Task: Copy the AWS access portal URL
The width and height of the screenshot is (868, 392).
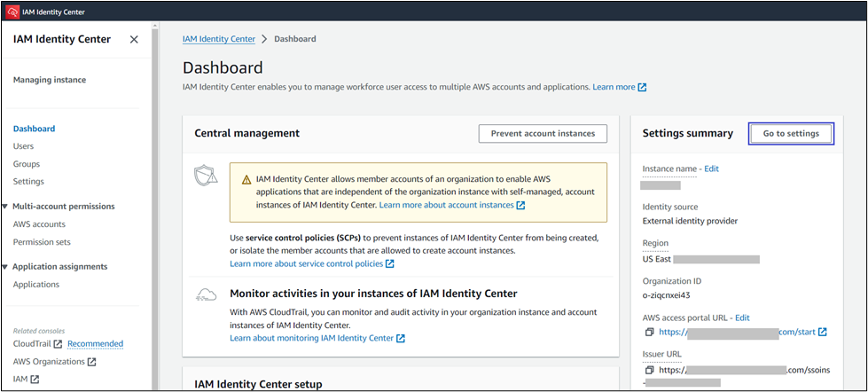Action: [x=650, y=332]
